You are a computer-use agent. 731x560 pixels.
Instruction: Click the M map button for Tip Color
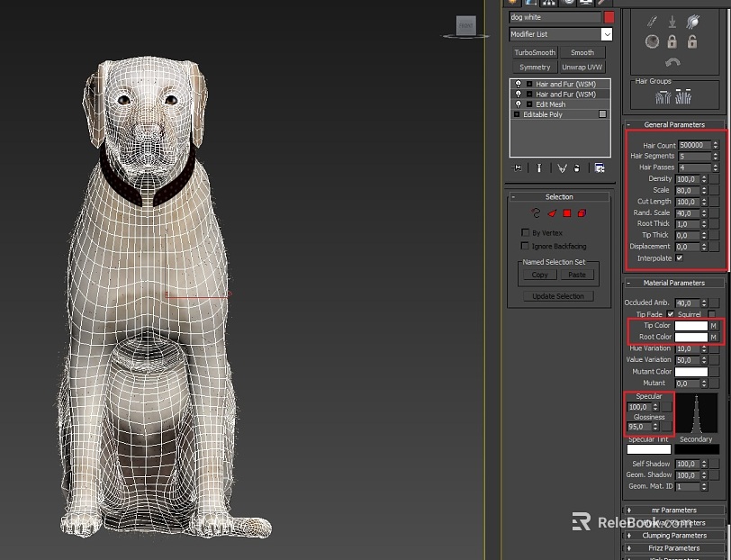[x=713, y=325]
